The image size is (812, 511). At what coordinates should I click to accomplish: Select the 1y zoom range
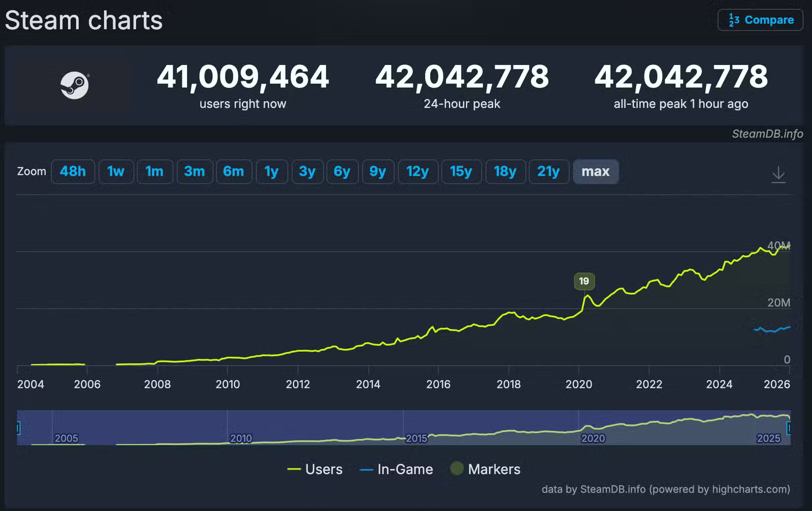272,172
